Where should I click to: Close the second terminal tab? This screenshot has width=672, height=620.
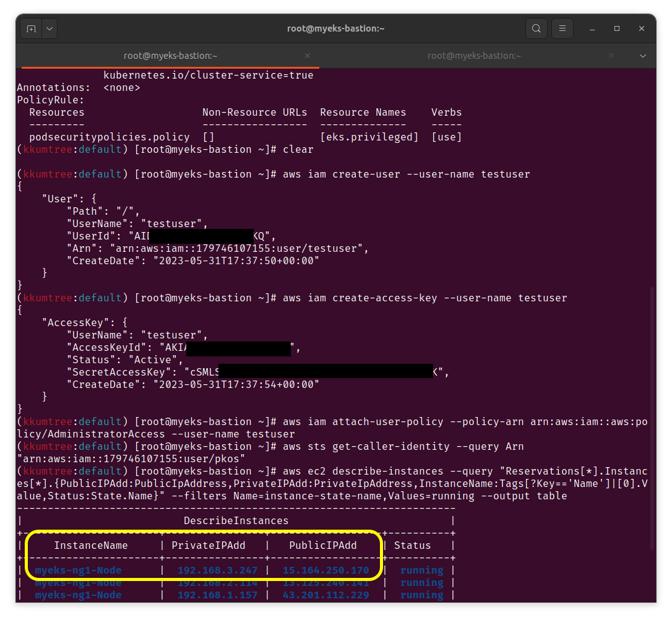(611, 56)
